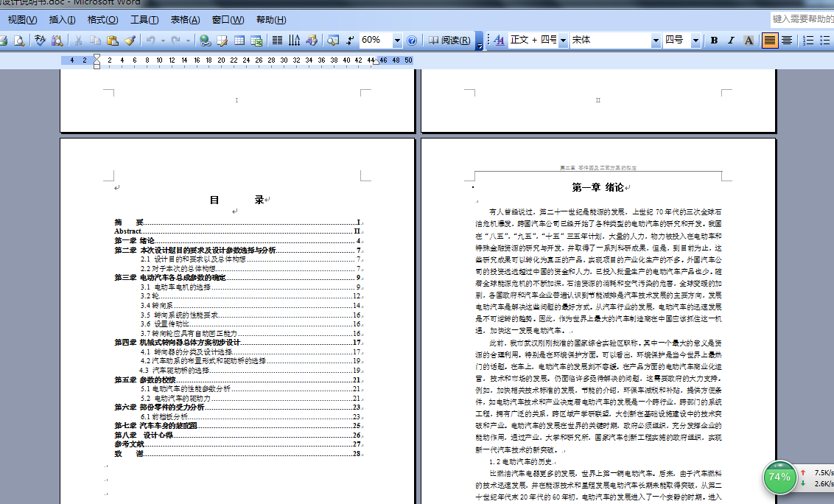
Task: Toggle distributed alignment
Action: (x=787, y=41)
